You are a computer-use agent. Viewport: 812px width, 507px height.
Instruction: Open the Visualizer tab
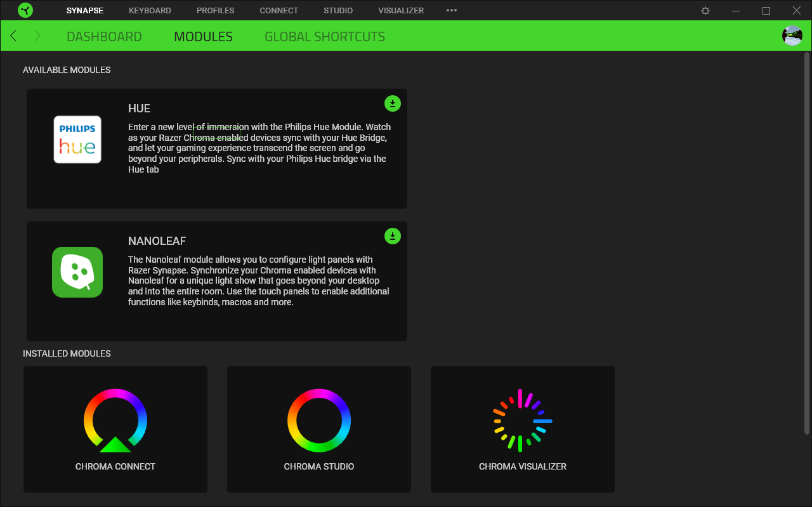[x=401, y=11]
